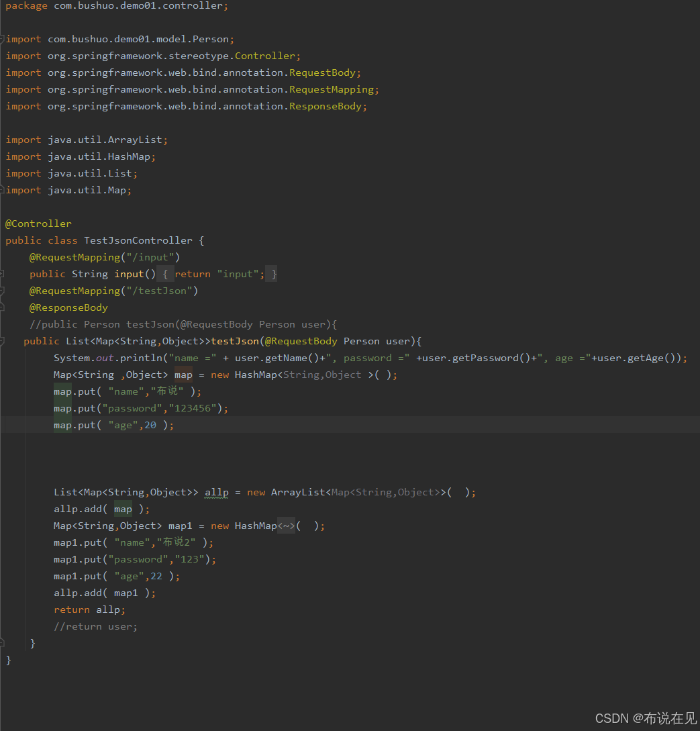Viewport: 700px width, 731px height.
Task: Click the java.util.Map import
Action: 68,190
